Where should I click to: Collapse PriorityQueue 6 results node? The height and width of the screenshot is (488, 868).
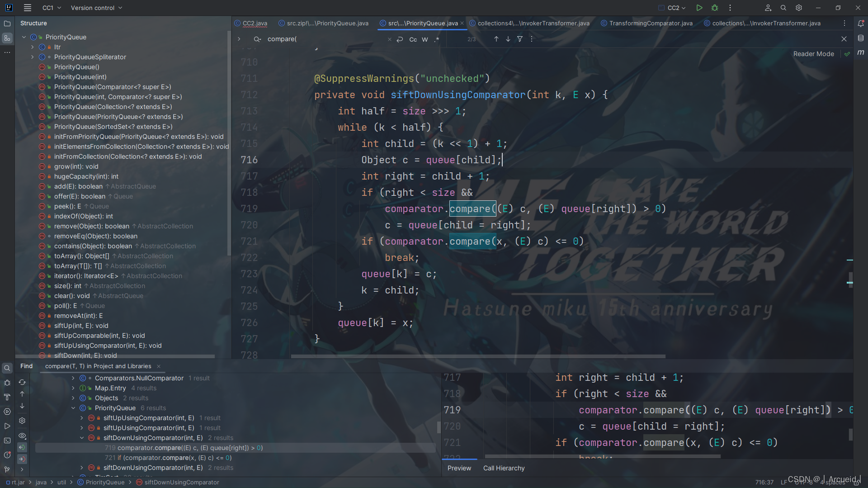[x=73, y=408]
